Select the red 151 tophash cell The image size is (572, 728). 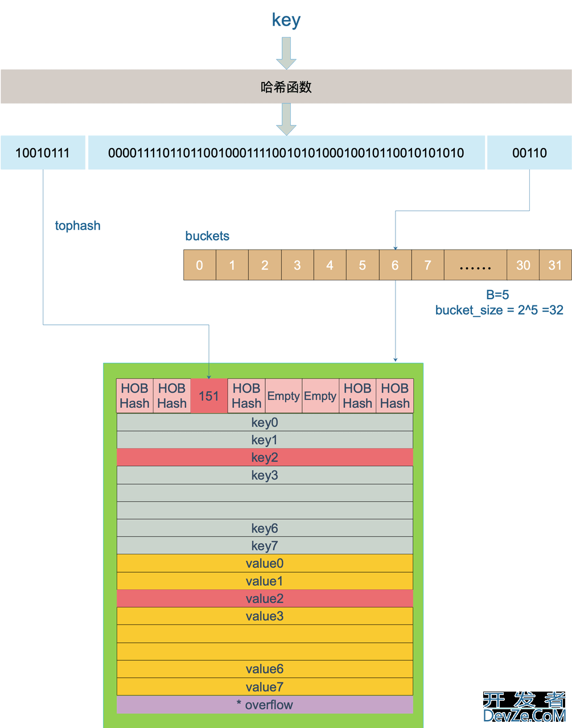click(x=209, y=396)
